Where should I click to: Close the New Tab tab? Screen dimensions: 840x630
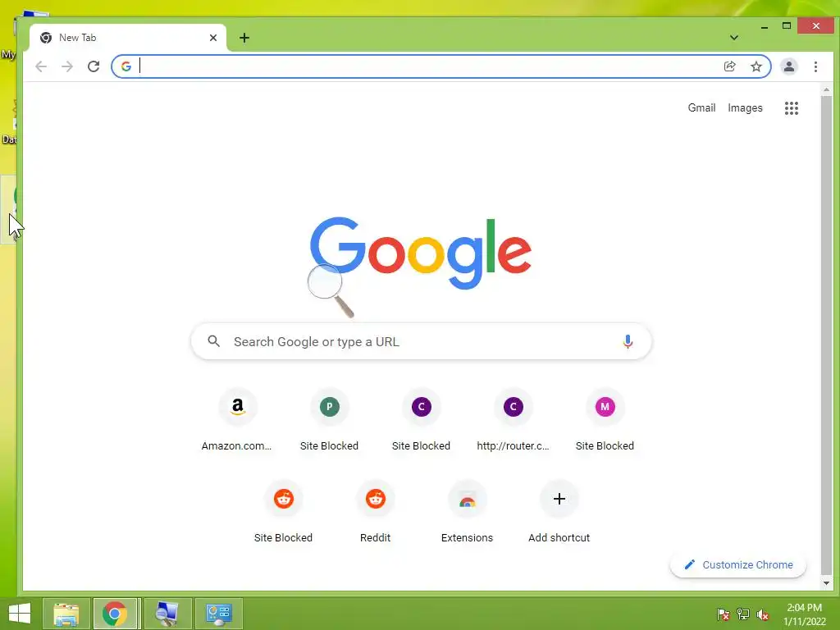point(213,38)
